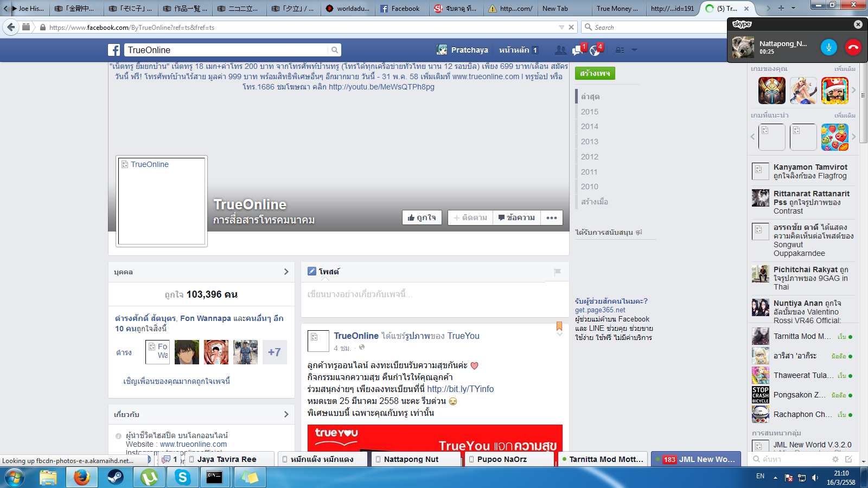This screenshot has height=488, width=868.
Task: Click the Facebook logo in the blue bar
Action: point(114,50)
